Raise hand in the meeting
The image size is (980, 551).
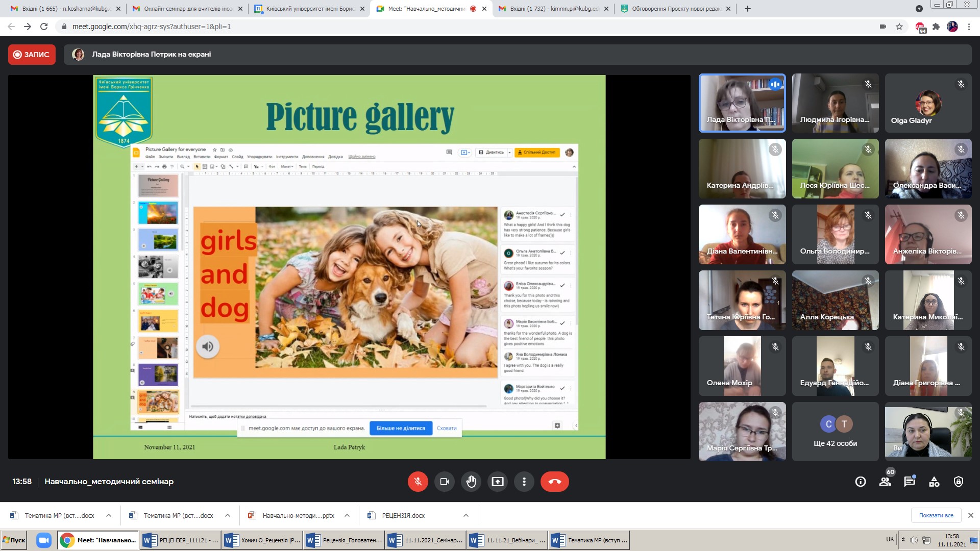(x=471, y=482)
